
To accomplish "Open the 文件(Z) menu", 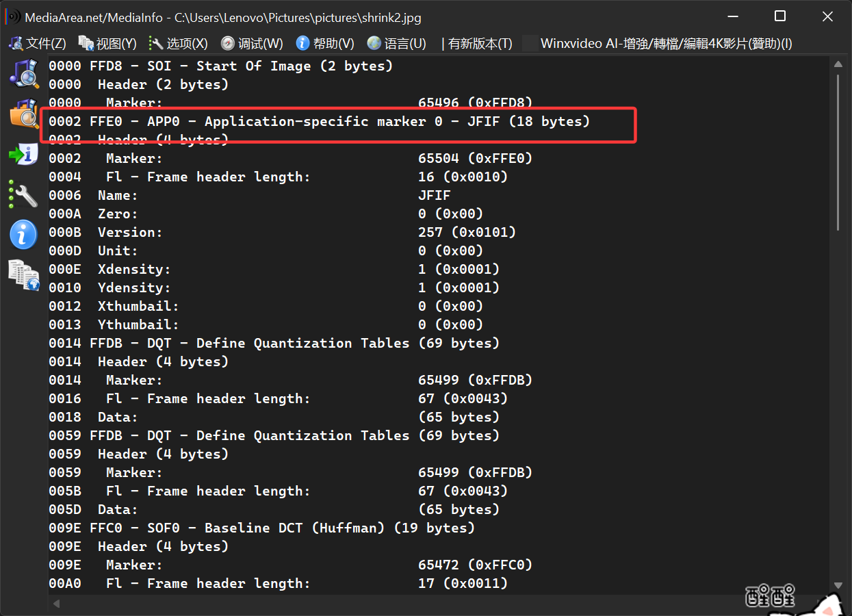I will pos(38,43).
